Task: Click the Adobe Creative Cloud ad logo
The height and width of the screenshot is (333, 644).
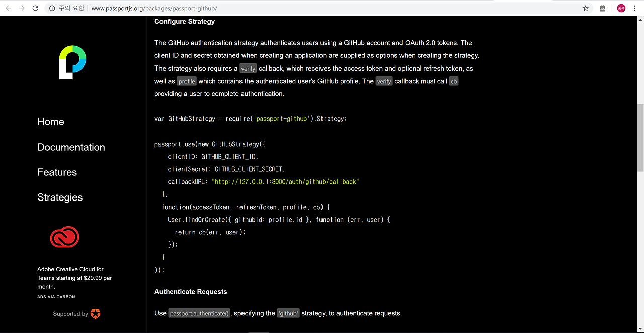Action: pos(64,237)
